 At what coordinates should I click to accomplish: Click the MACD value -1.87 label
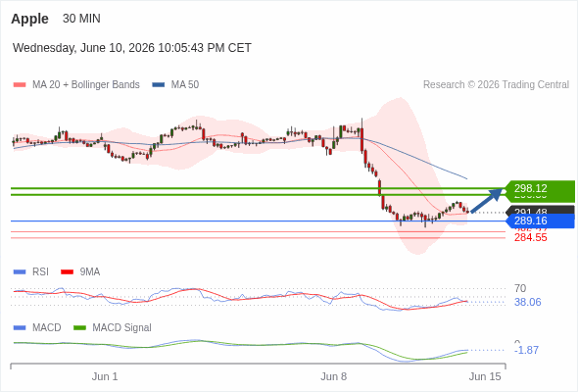[x=526, y=350]
